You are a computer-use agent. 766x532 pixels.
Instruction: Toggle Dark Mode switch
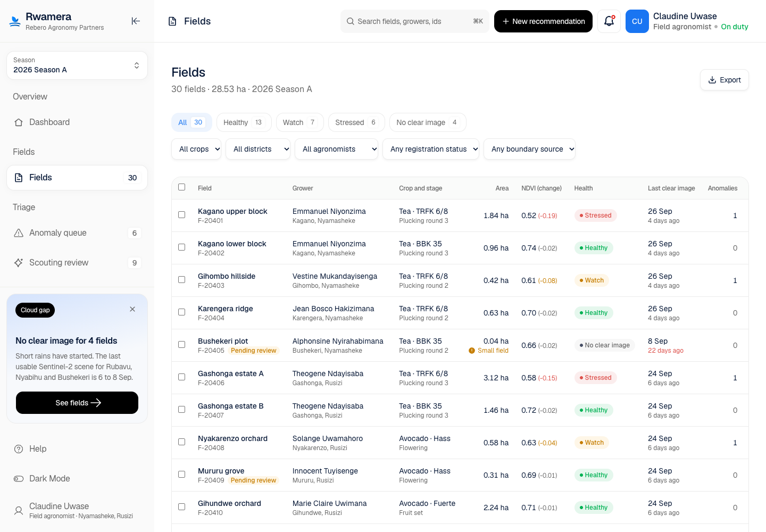coord(77,479)
